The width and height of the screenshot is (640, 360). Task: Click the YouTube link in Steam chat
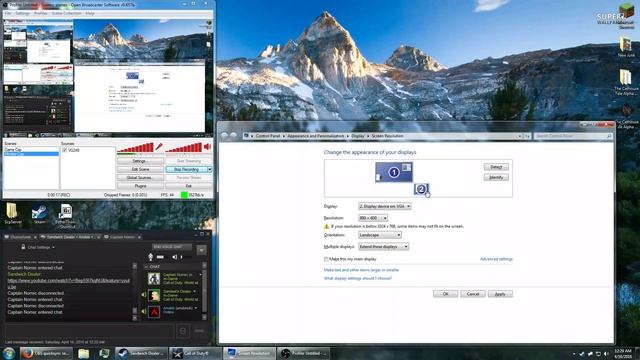69,283
